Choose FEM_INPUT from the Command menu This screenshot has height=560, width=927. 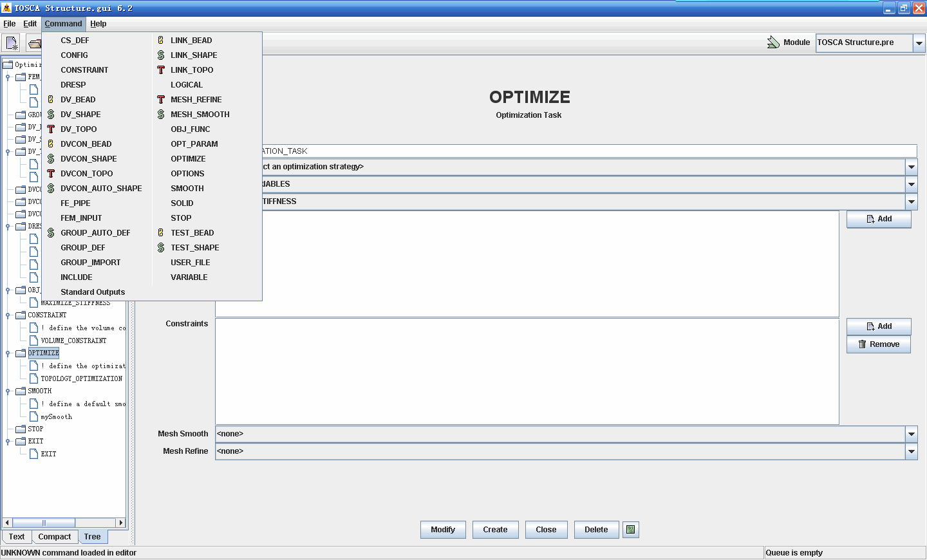click(x=81, y=218)
